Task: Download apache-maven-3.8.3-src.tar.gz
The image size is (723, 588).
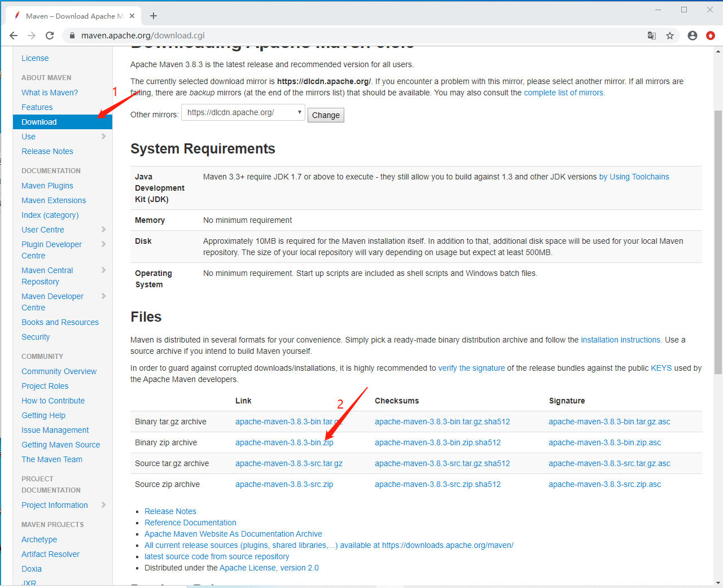Action: point(289,463)
